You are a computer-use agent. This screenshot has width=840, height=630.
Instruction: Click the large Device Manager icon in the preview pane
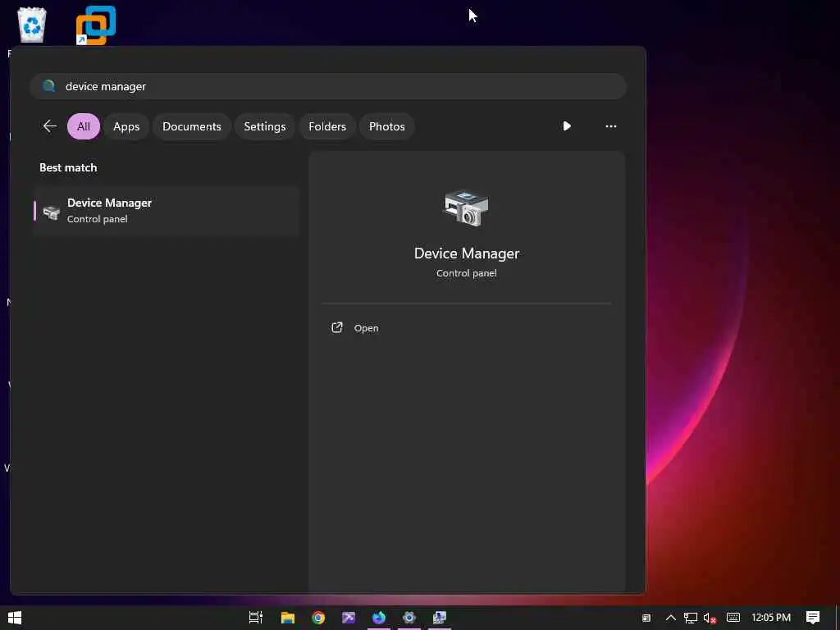click(466, 208)
